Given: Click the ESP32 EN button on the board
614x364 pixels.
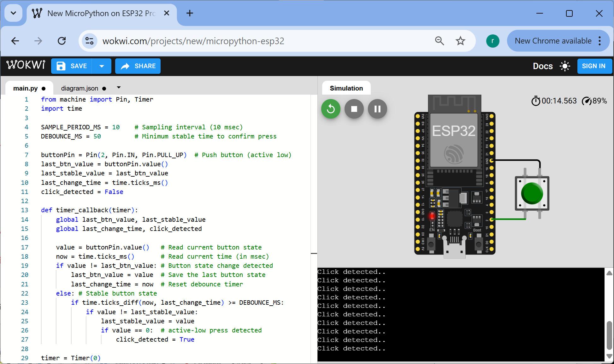Looking at the screenshot, I should pos(431,244).
